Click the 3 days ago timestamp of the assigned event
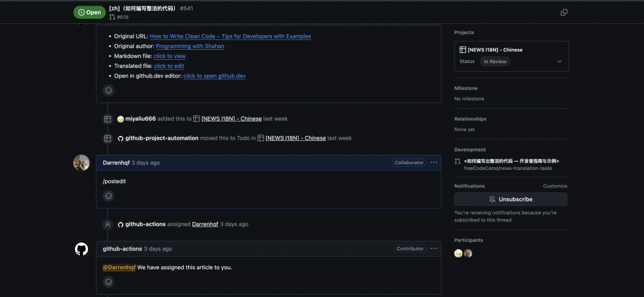The image size is (644, 297). [234, 224]
